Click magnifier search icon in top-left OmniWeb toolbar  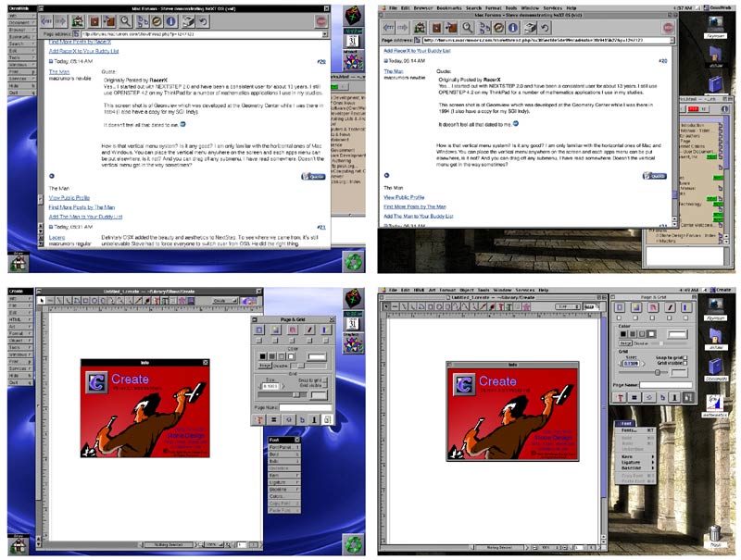(125, 21)
